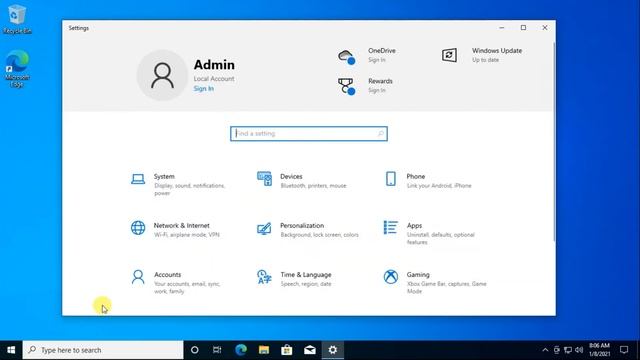Click 'Speech, region, date' description text
The image size is (640, 360).
tap(306, 284)
